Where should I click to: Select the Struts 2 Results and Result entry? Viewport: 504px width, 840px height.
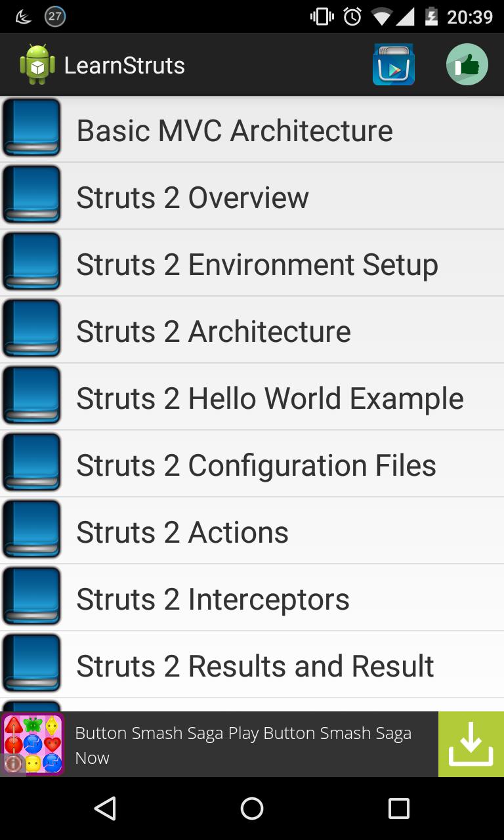click(255, 664)
